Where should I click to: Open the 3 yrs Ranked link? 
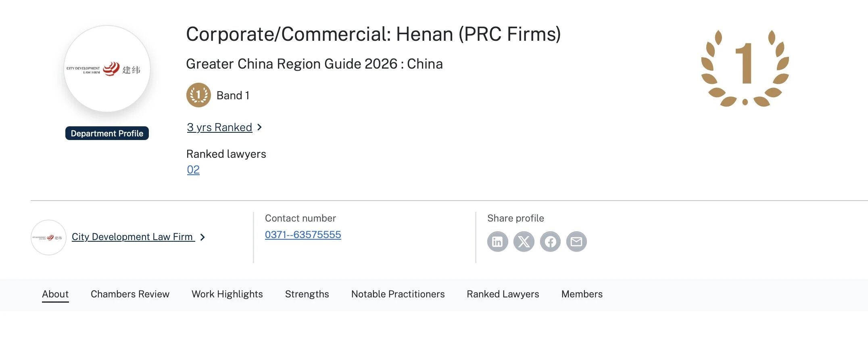pos(219,128)
